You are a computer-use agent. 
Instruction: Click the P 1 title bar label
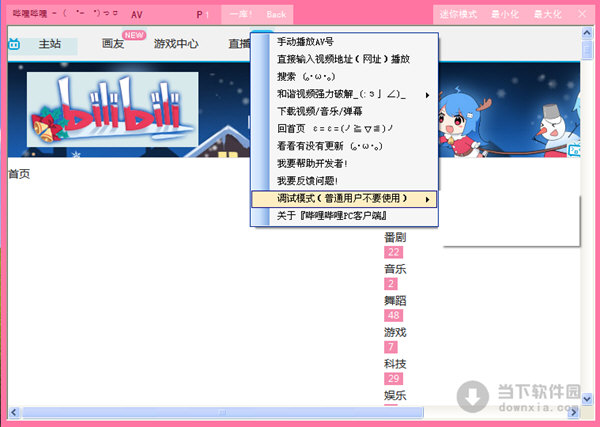pyautogui.click(x=202, y=15)
